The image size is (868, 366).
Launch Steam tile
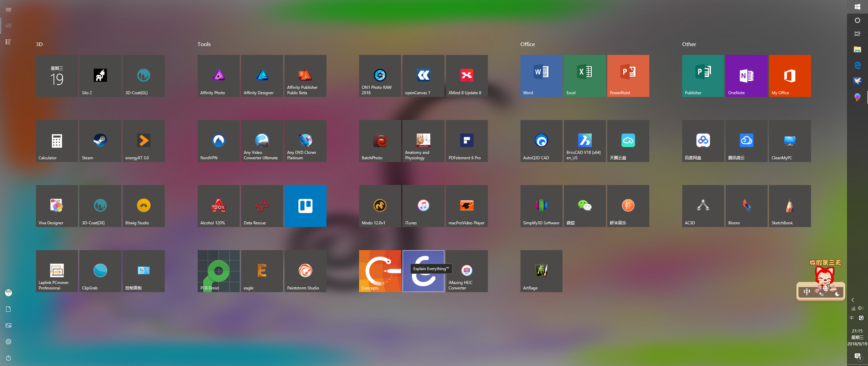(x=100, y=141)
